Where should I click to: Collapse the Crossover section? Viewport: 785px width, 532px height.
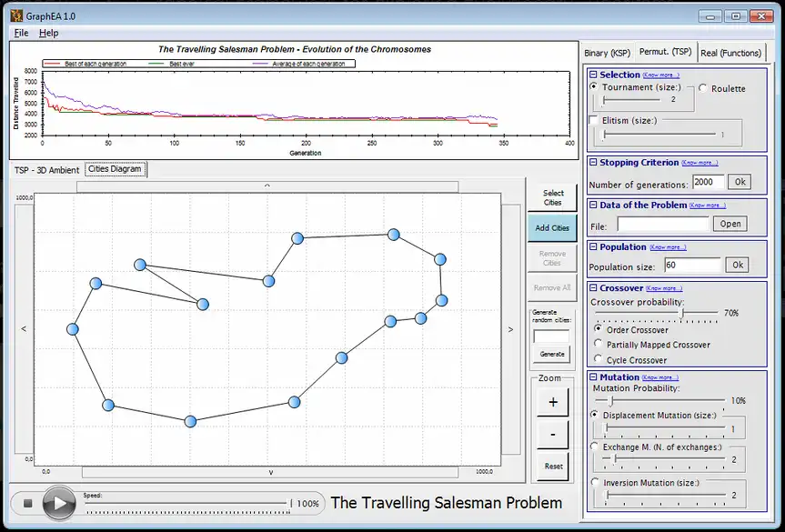[x=593, y=287]
